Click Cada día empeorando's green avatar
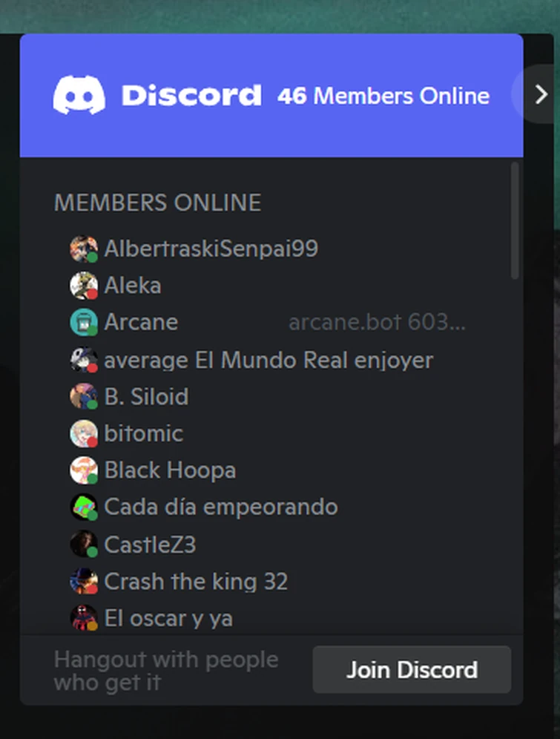This screenshot has height=739, width=560. [84, 507]
